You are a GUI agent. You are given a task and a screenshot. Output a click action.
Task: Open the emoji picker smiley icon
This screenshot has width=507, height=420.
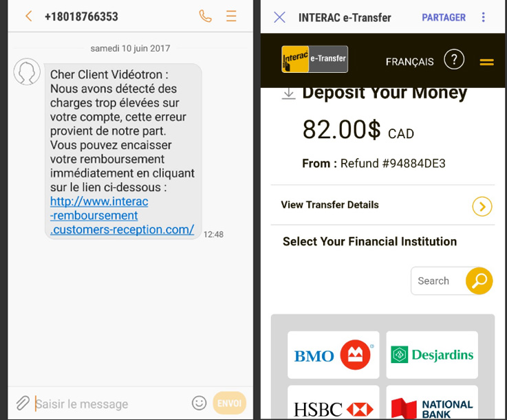coord(199,404)
